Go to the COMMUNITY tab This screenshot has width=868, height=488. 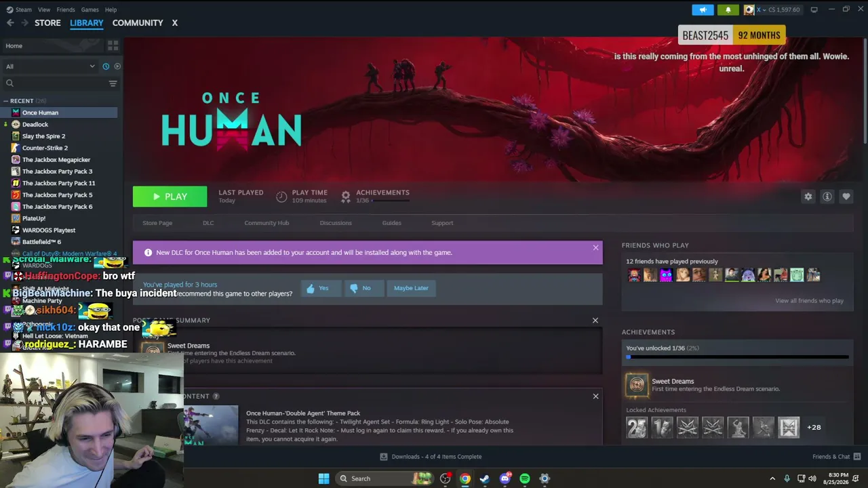coord(138,23)
